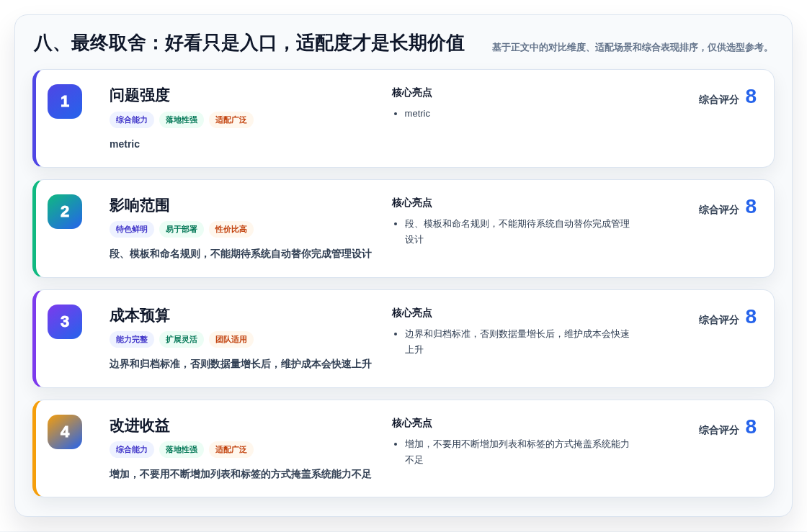Select the 落地性强 tag under 问题强度
Viewport: 807px width, 532px height.
(x=182, y=120)
